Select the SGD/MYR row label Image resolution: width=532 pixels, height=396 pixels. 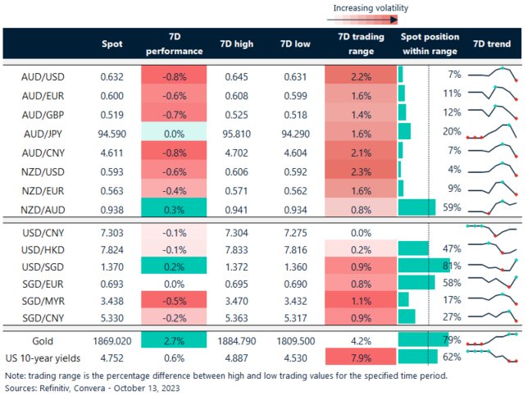pos(41,301)
